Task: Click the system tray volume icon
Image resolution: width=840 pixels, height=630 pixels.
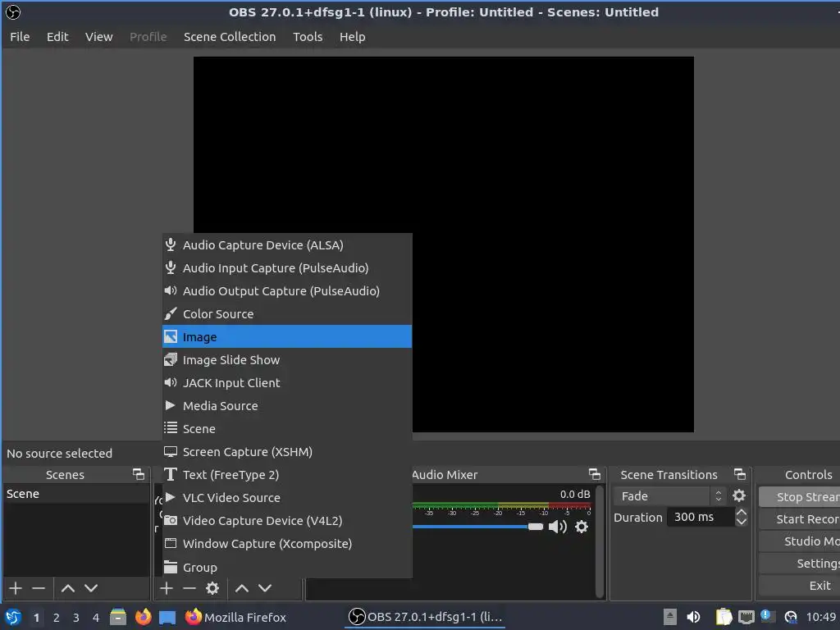Action: [693, 617]
